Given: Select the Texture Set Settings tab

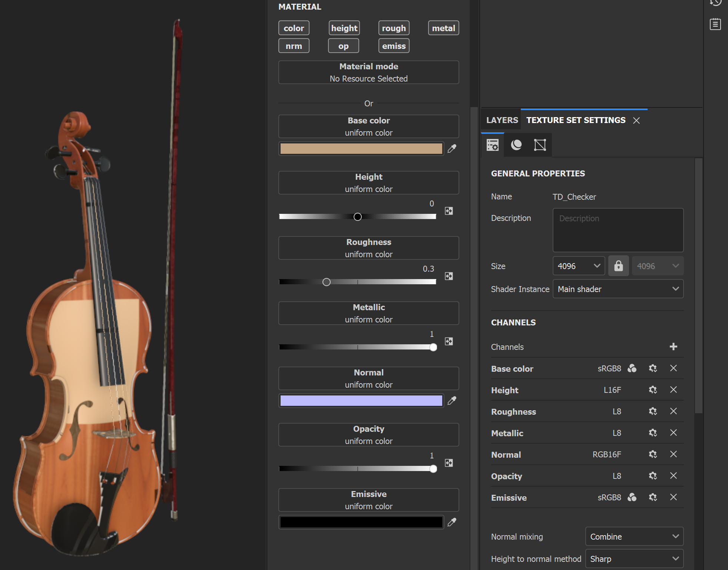Looking at the screenshot, I should [576, 120].
